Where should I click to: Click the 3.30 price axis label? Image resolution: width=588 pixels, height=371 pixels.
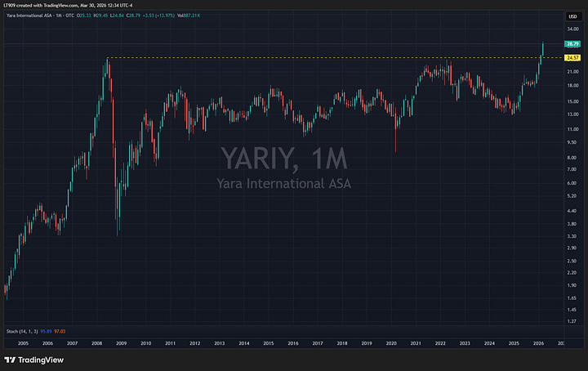[x=572, y=237]
